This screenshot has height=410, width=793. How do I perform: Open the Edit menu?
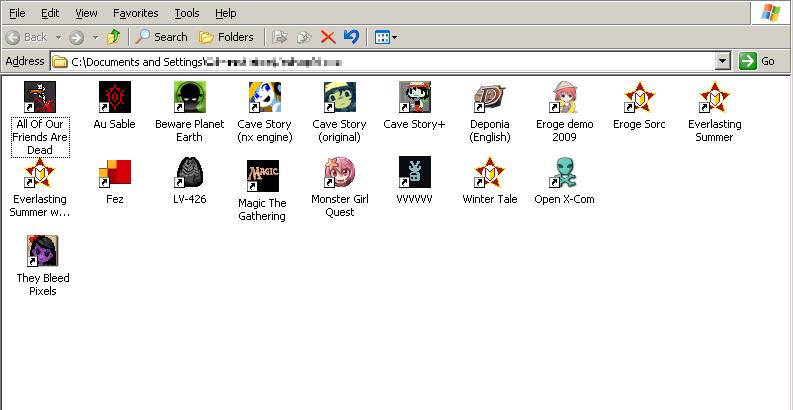[x=50, y=13]
